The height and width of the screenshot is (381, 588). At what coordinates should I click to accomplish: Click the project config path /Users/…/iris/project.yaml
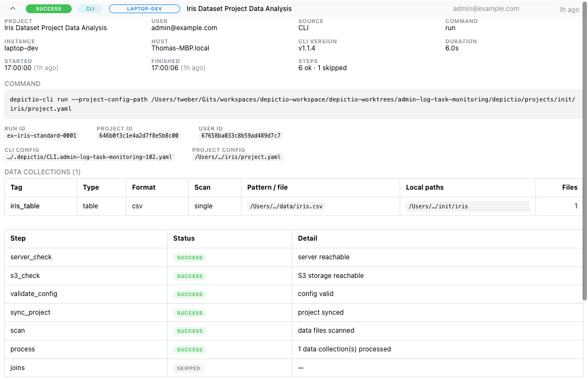tap(238, 157)
